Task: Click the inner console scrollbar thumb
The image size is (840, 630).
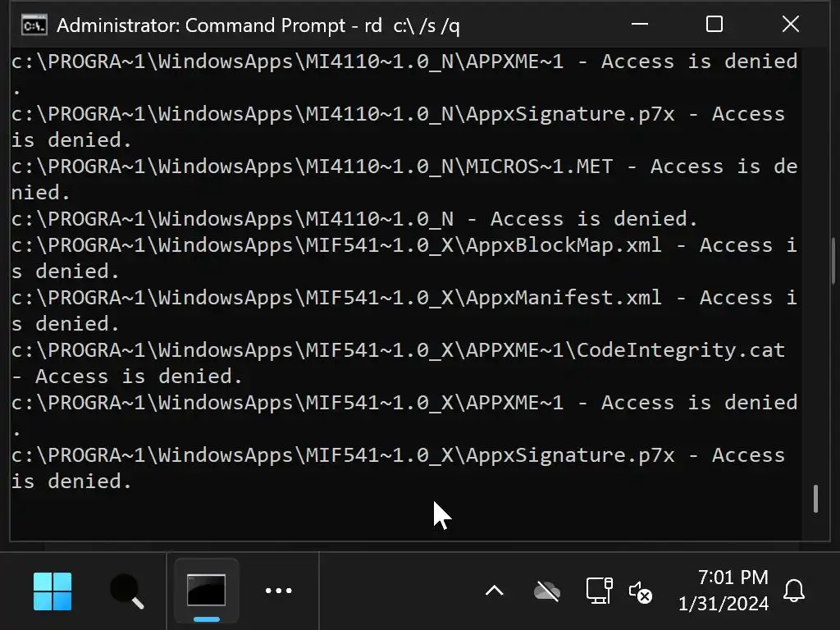Action: tap(815, 499)
